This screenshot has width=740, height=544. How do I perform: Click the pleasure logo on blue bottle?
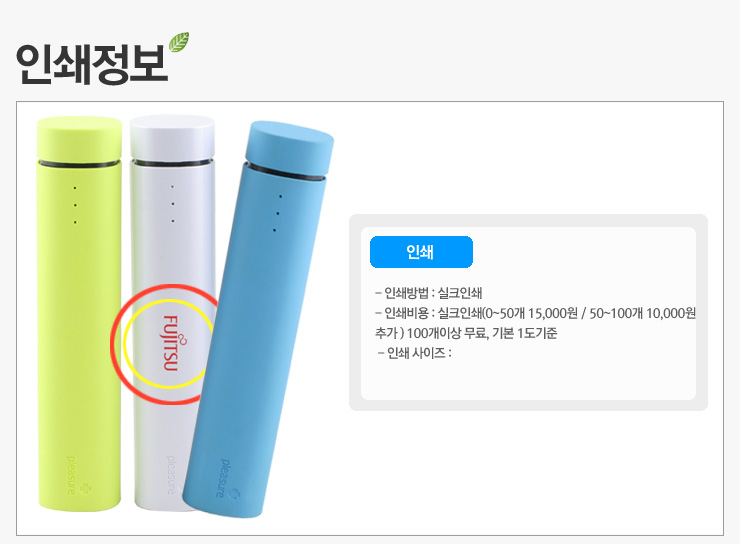(227, 479)
